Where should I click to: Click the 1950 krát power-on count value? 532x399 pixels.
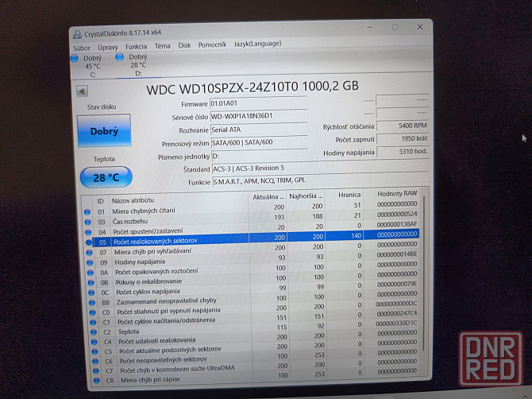(x=403, y=138)
